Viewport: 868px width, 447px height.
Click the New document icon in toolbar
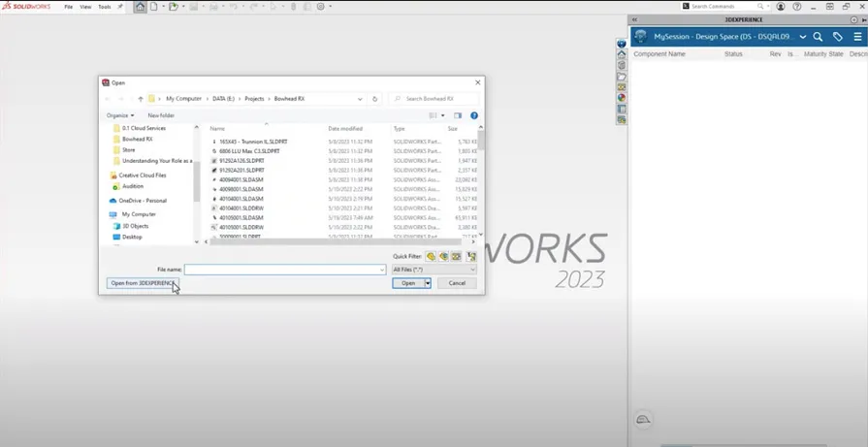[154, 7]
